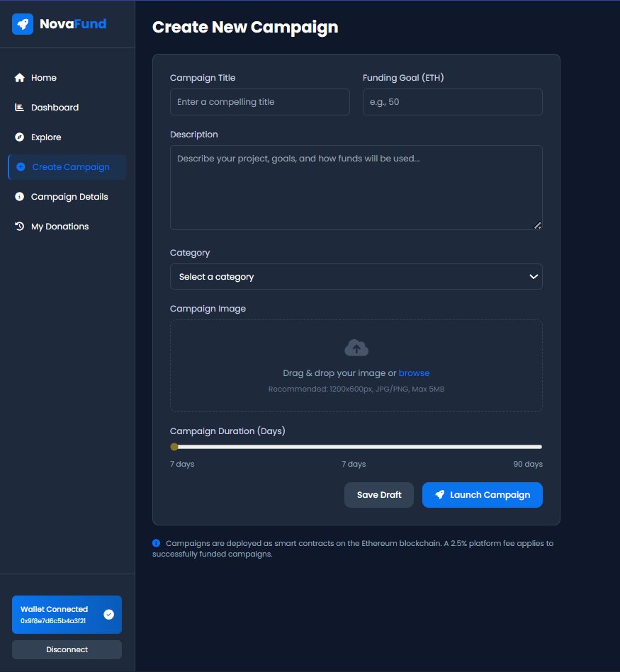620x672 pixels.
Task: Select Create Campaign in sidebar
Action: 67,166
